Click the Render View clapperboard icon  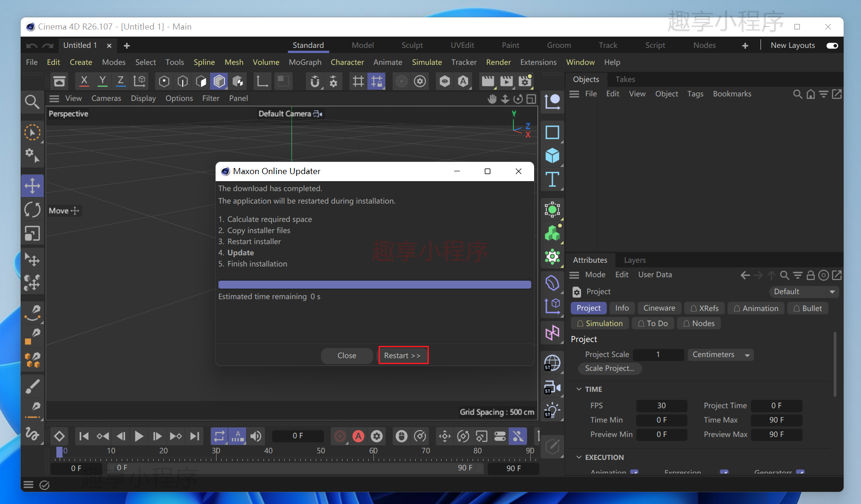pyautogui.click(x=488, y=81)
